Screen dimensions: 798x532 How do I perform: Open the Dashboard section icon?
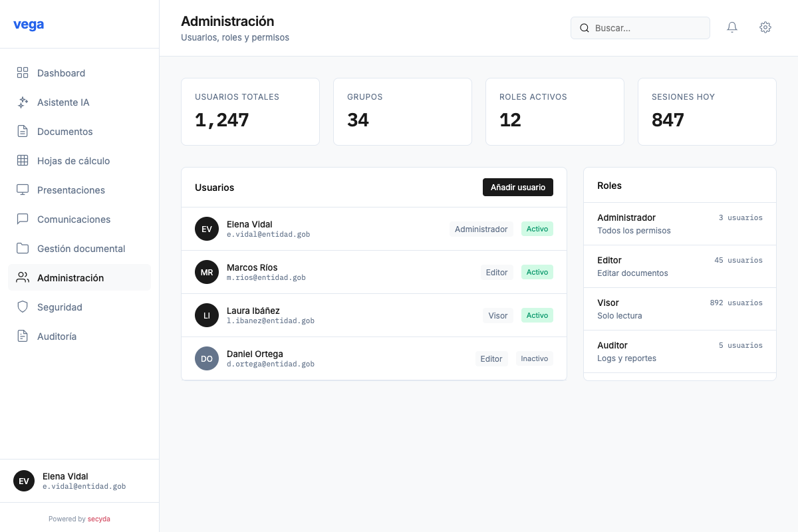pos(23,72)
